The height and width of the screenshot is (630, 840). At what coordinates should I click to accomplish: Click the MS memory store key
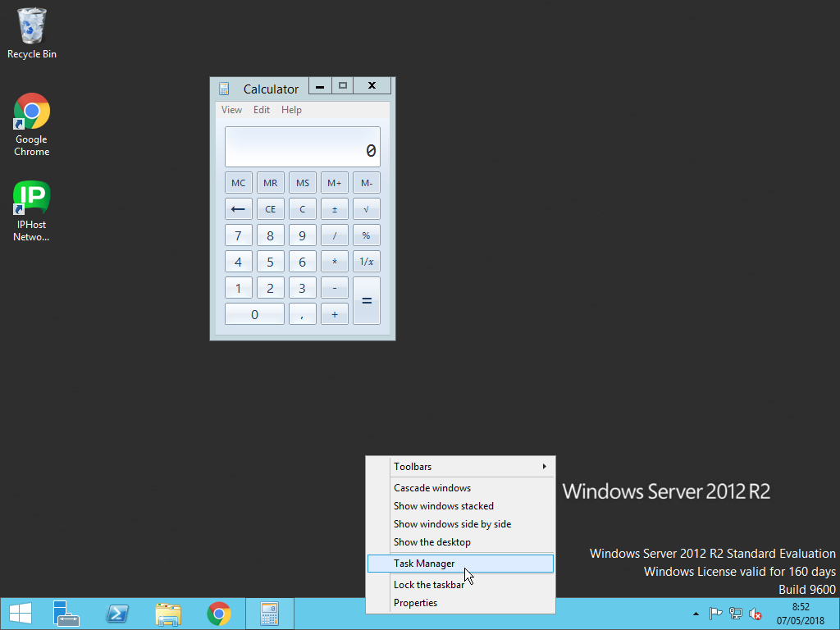(x=303, y=183)
